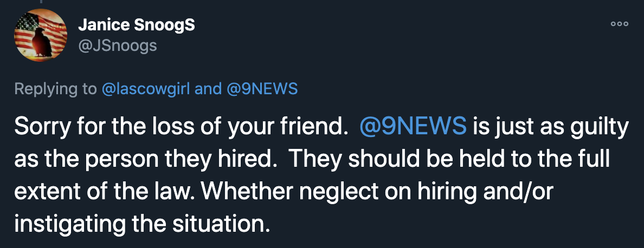Click the text "They should be held to the full"
Image resolution: width=644 pixels, height=248 pixels.
pos(451,159)
